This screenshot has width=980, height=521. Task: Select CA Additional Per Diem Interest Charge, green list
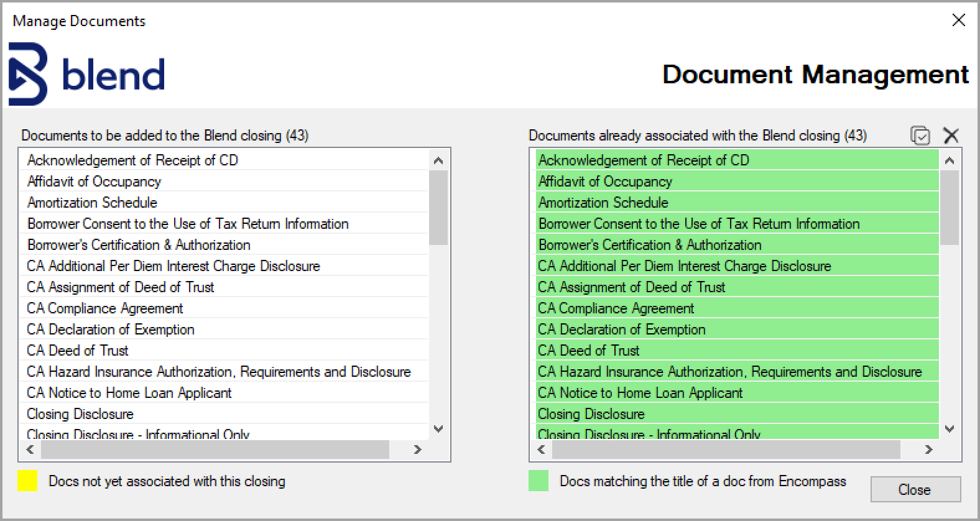(737, 266)
